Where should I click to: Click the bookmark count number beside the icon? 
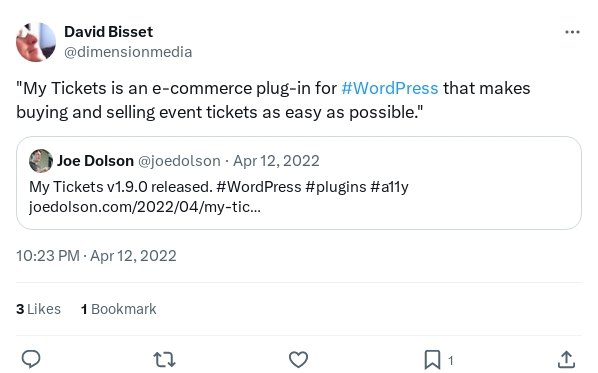point(450,360)
